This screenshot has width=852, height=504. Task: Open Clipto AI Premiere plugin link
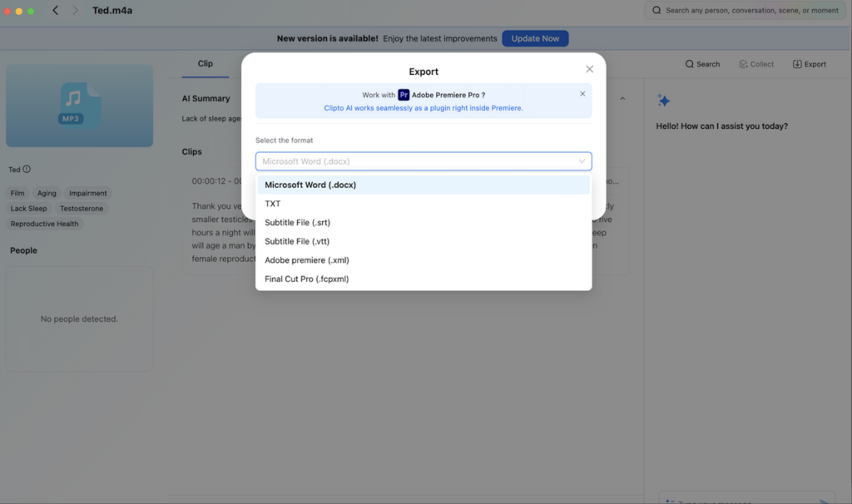424,108
